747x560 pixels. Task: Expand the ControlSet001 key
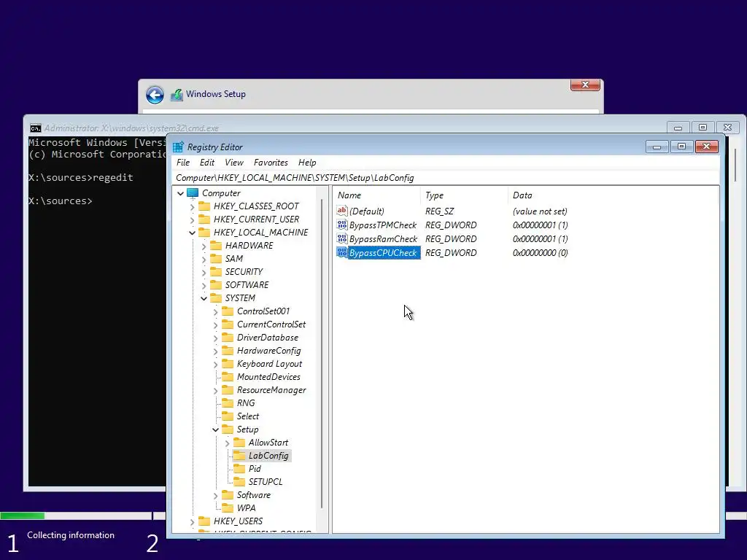pyautogui.click(x=215, y=312)
